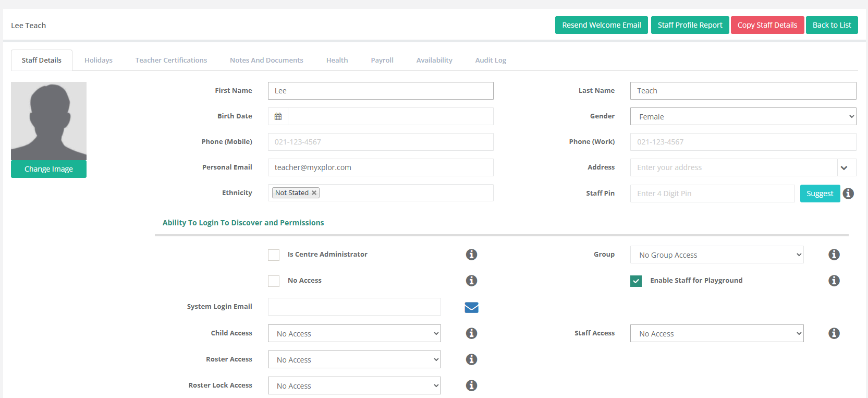This screenshot has width=868, height=398.
Task: Open the Payroll tab
Action: pos(382,61)
